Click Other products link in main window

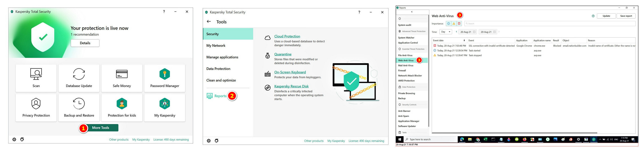(119, 139)
